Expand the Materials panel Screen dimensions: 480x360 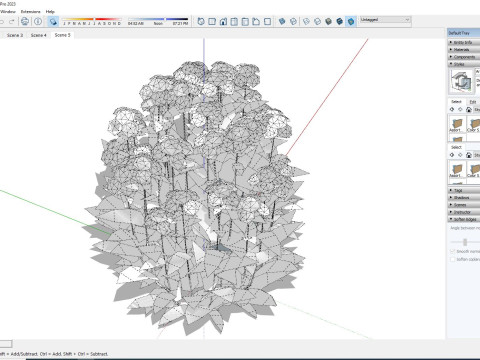tap(464, 50)
